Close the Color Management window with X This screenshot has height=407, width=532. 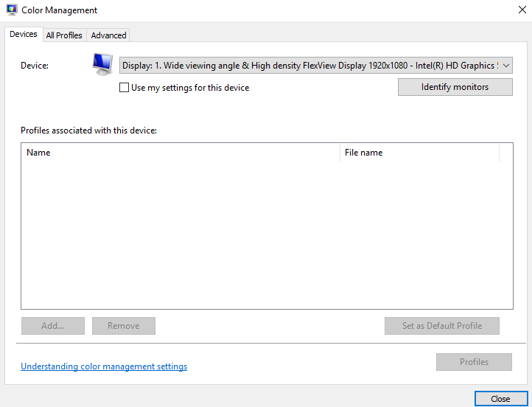[522, 10]
